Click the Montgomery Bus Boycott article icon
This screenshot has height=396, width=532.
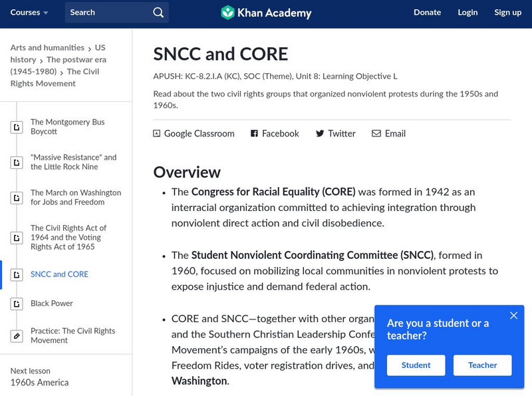17,127
